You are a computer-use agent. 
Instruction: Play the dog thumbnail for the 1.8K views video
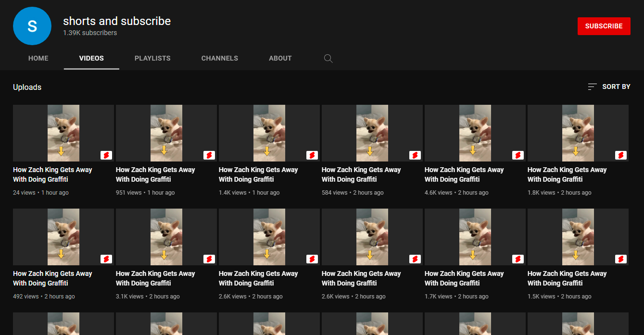coord(578,133)
